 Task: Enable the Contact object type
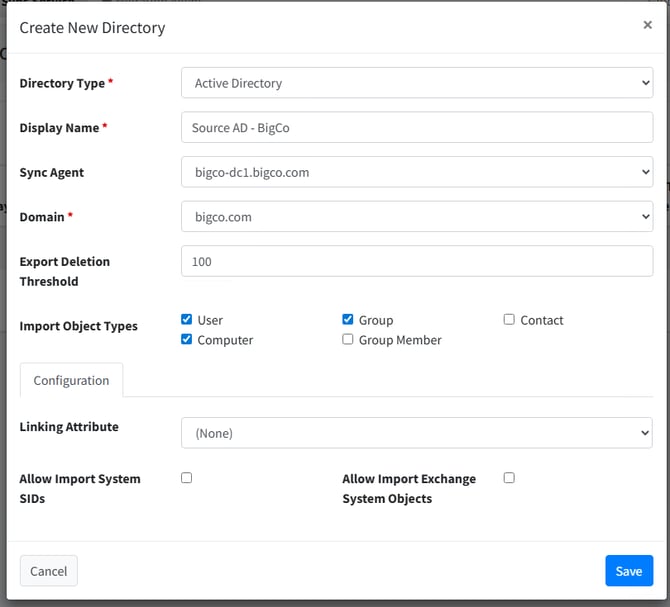click(x=509, y=319)
